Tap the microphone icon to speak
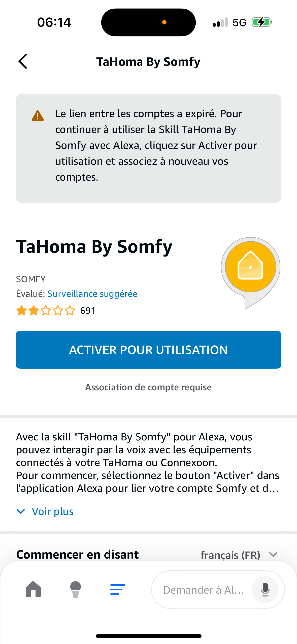This screenshot has height=644, width=297. [265, 590]
